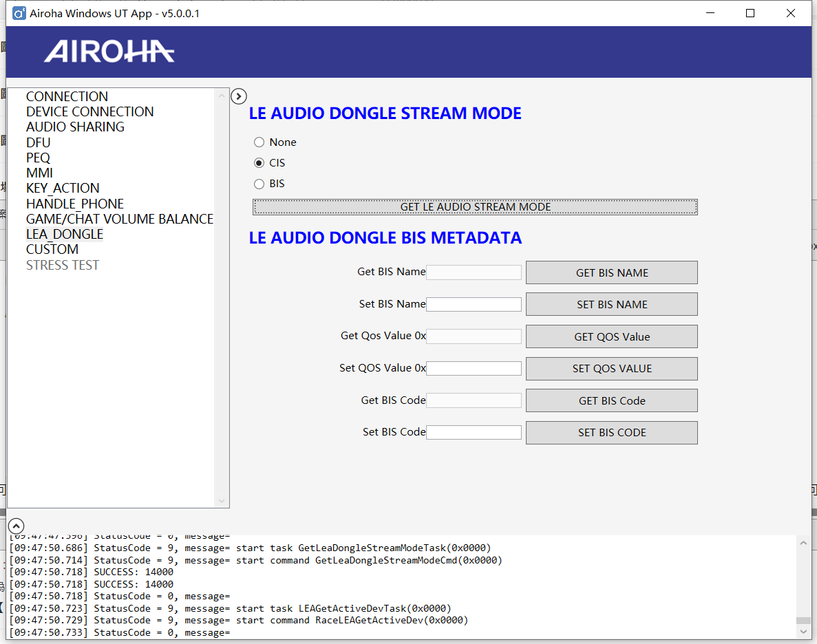Select the None stream mode radio button
This screenshot has width=817, height=644.
point(259,142)
